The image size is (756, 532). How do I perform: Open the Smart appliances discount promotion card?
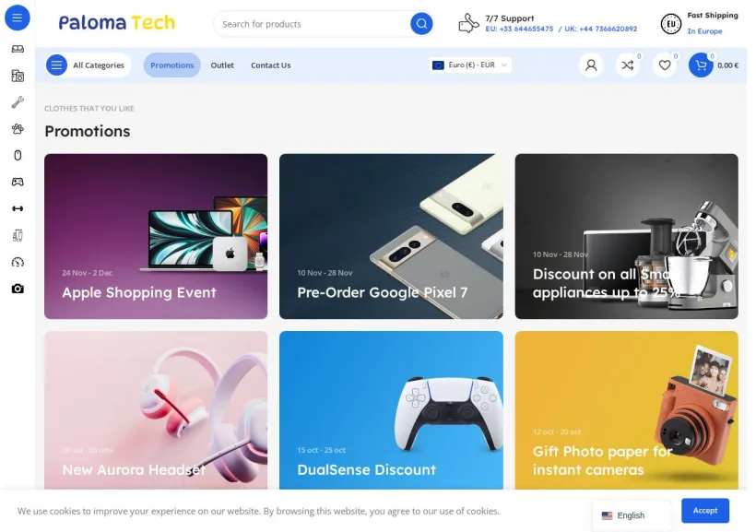[x=626, y=236]
